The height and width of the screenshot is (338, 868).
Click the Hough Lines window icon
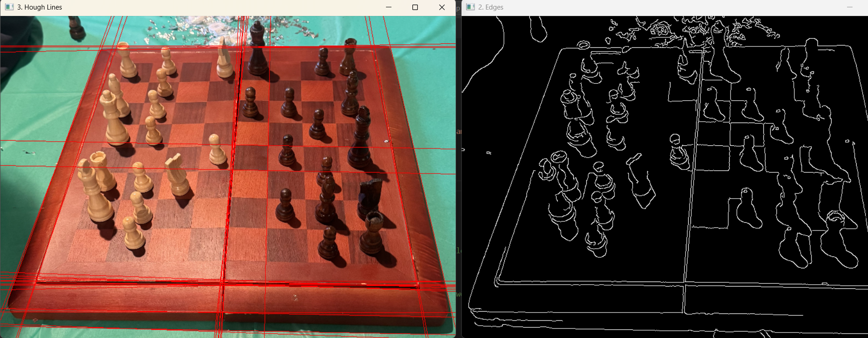[x=9, y=7]
